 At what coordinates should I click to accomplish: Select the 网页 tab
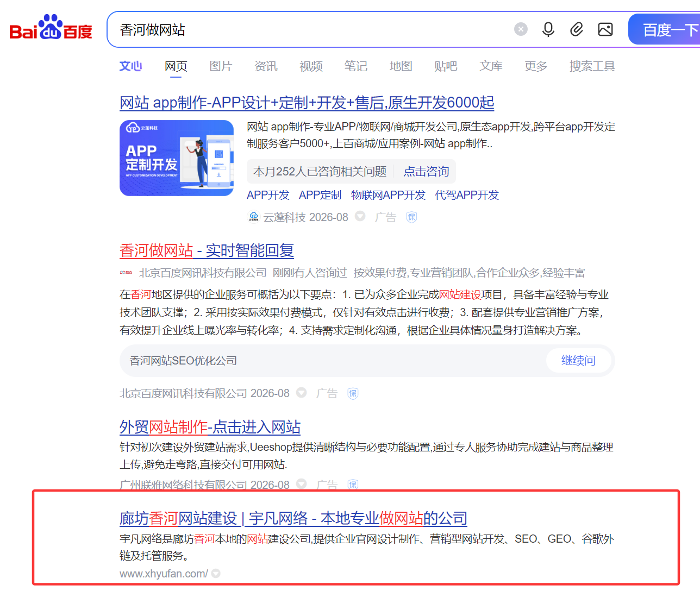click(176, 66)
